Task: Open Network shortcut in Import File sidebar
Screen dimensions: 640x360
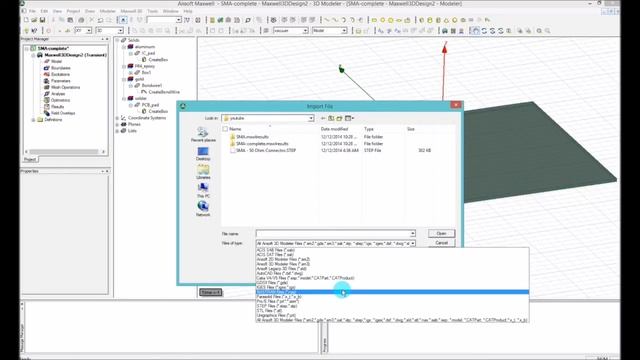Action: 203,209
